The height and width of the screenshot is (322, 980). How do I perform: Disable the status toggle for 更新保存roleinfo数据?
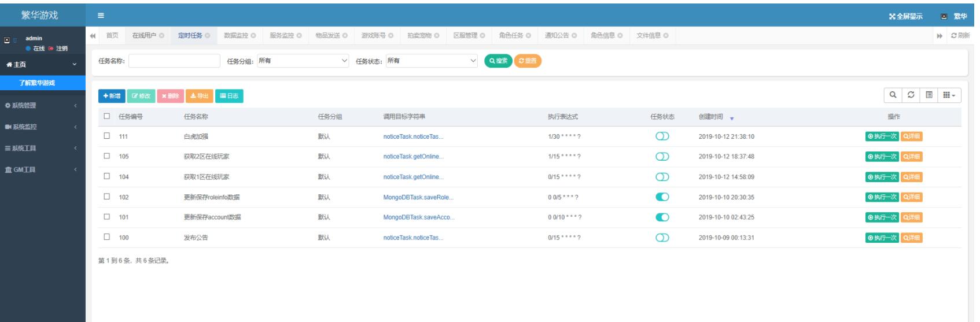pyautogui.click(x=662, y=197)
